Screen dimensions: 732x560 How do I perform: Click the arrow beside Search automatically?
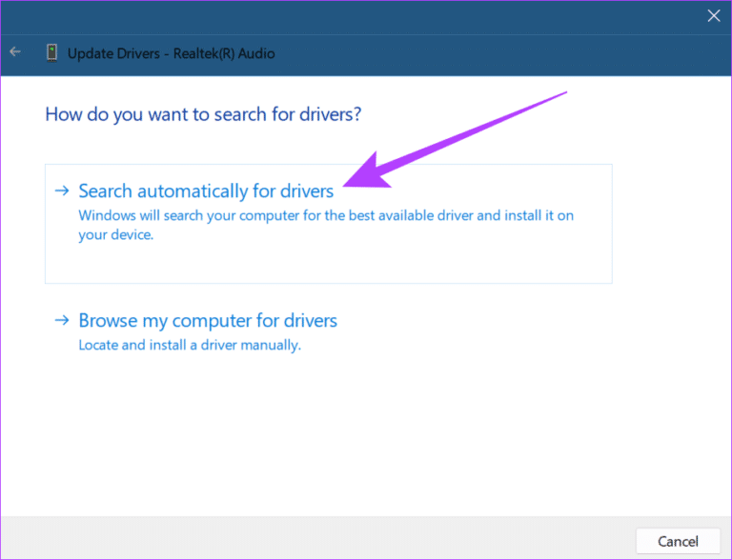click(x=62, y=190)
